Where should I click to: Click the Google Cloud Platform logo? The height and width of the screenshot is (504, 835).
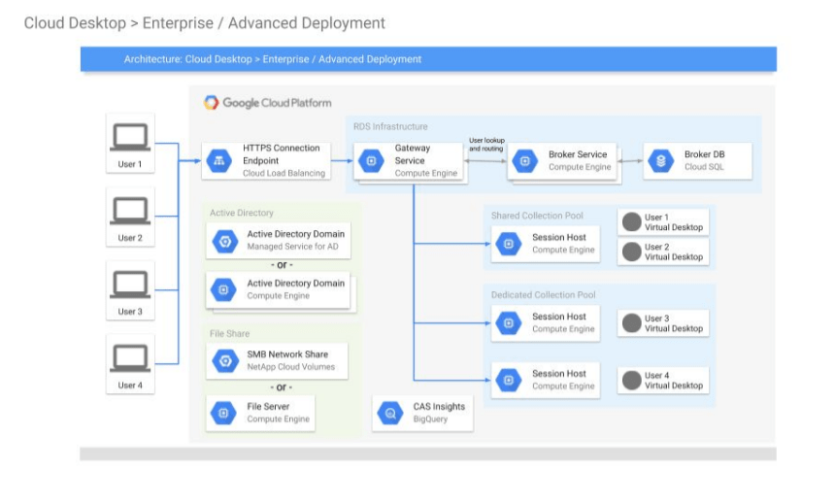click(267, 102)
